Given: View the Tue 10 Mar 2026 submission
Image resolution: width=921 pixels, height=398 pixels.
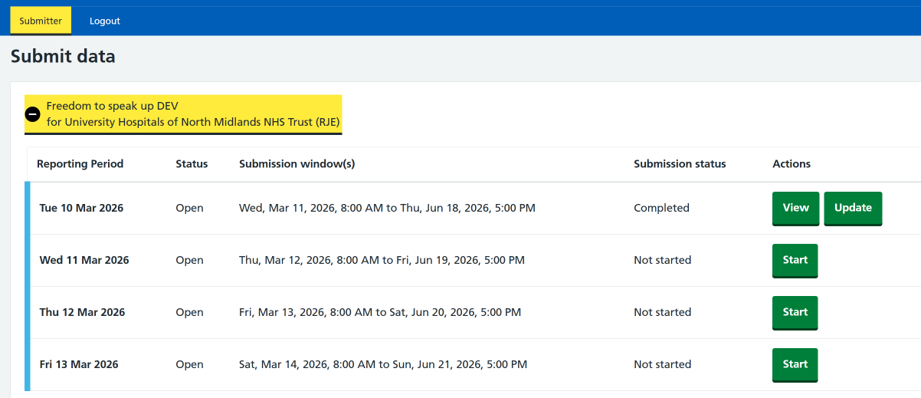Looking at the screenshot, I should (795, 208).
